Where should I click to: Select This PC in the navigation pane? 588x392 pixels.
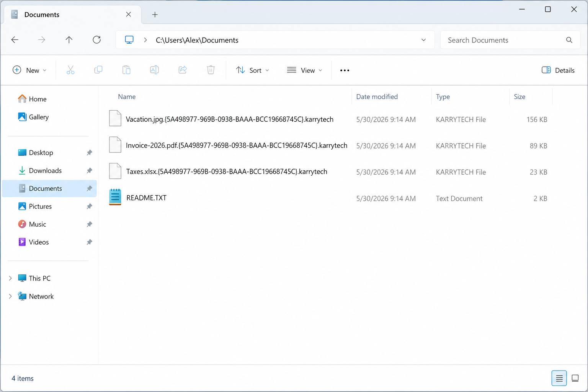click(39, 278)
